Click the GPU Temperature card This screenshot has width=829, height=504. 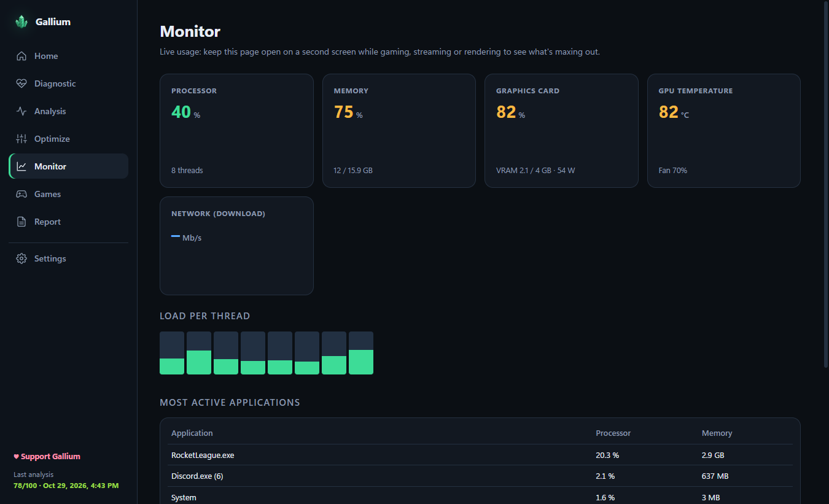coord(724,131)
